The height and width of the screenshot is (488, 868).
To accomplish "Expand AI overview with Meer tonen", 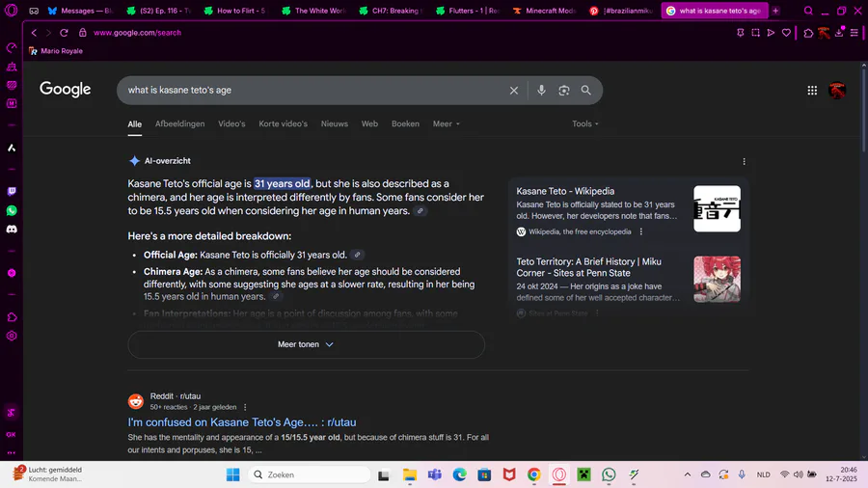I will [306, 344].
